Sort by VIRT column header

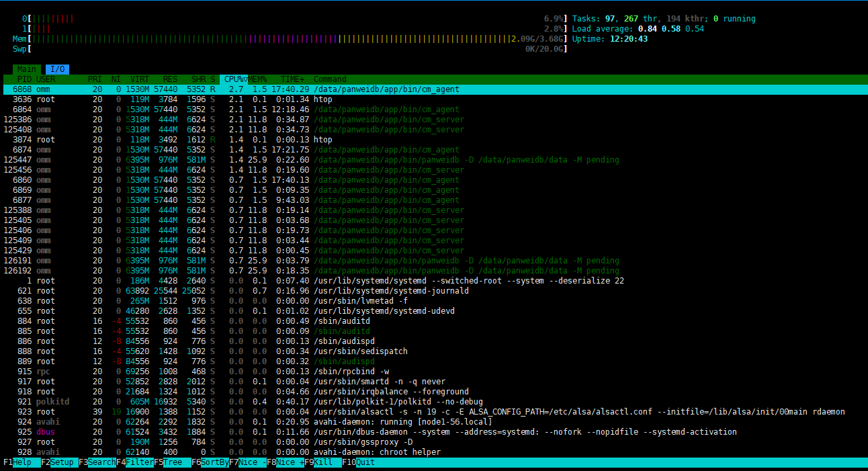[x=140, y=79]
